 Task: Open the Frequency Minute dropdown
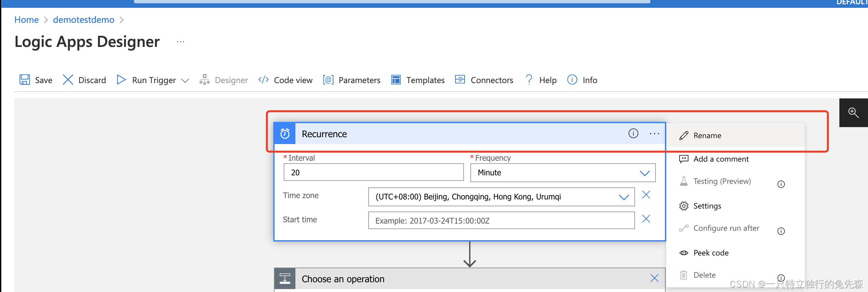click(563, 172)
